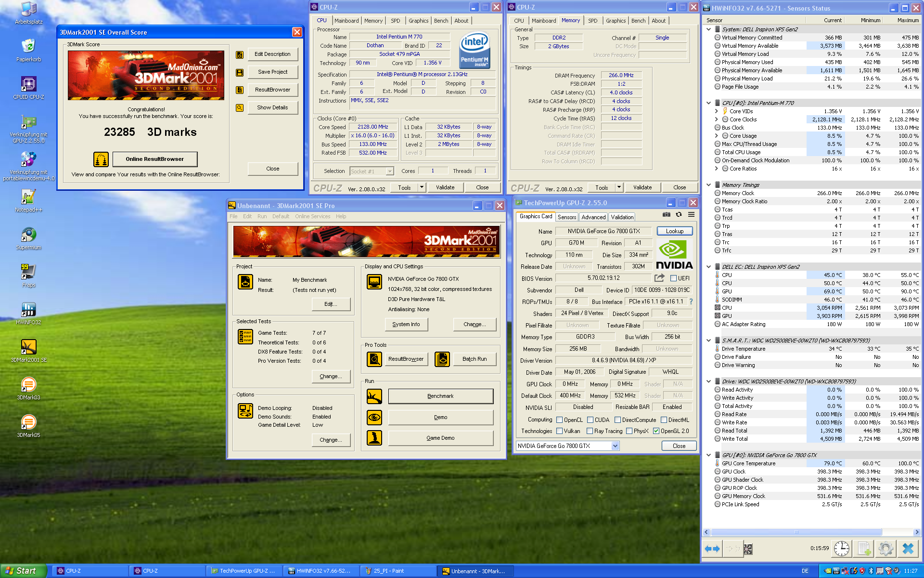The height and width of the screenshot is (578, 924).
Task: Reset the HWiNFO clock timer icon
Action: pos(841,549)
